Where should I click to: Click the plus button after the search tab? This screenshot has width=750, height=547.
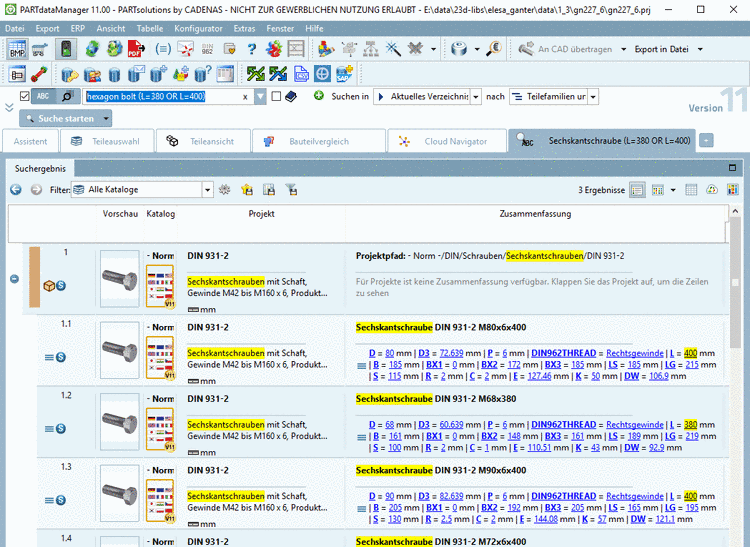706,141
